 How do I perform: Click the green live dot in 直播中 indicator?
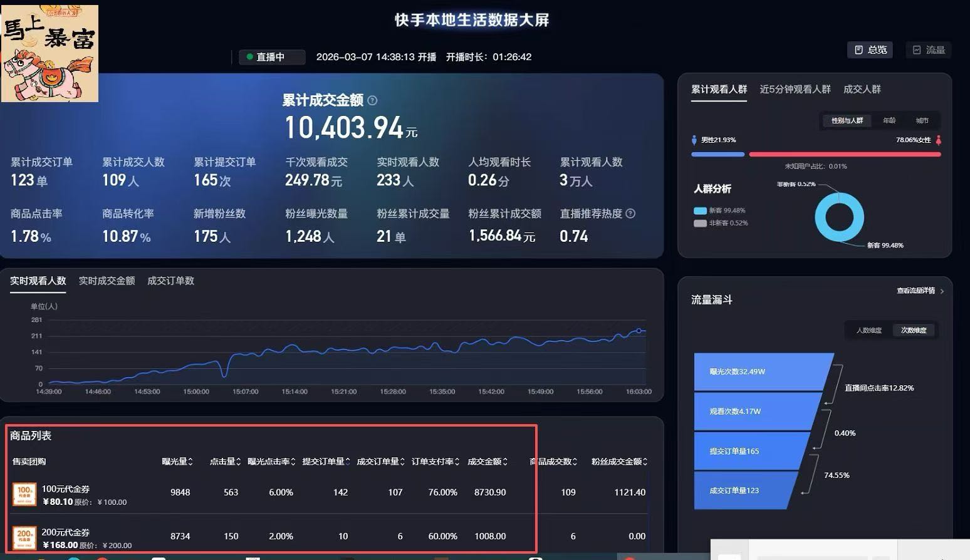[x=248, y=56]
